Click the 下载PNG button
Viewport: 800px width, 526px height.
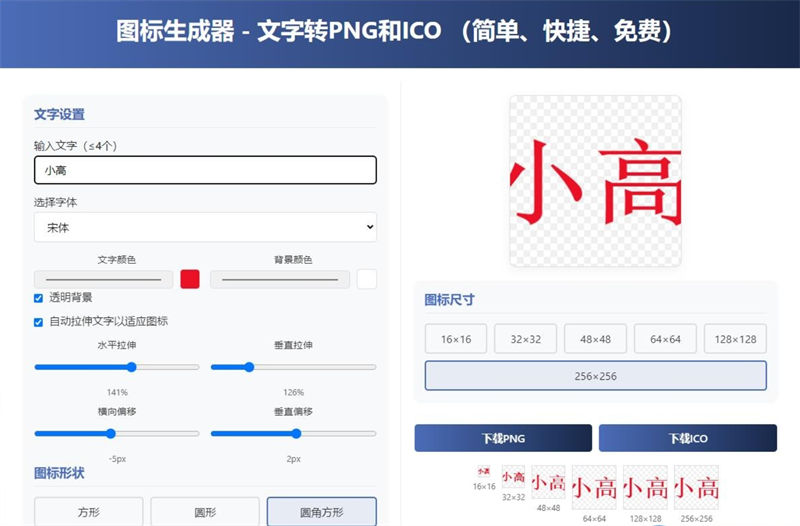pos(503,438)
